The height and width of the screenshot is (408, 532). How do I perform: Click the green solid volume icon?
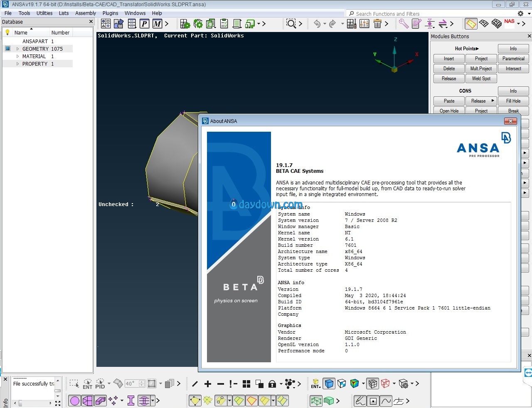(329, 401)
